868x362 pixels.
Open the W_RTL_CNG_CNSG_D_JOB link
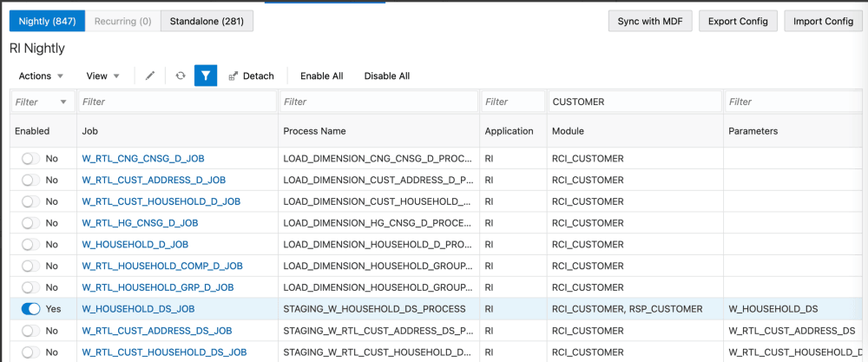click(143, 158)
